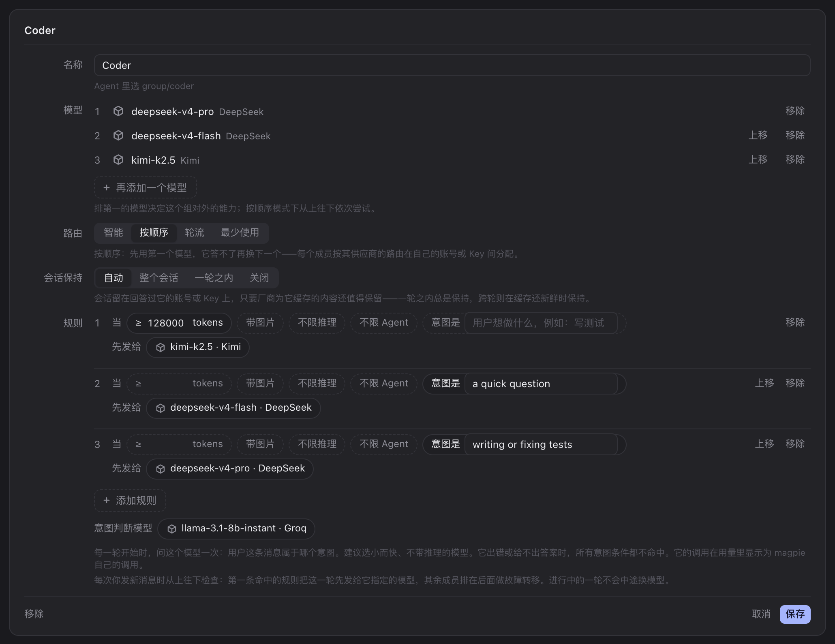Screen dimensions: 835x644
Task: Remove the a quick question rule
Action: pyautogui.click(x=795, y=383)
